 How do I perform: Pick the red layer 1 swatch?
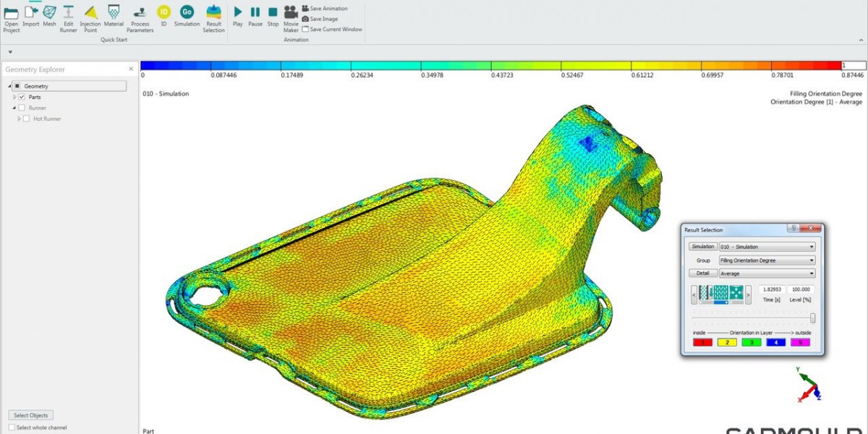[702, 342]
